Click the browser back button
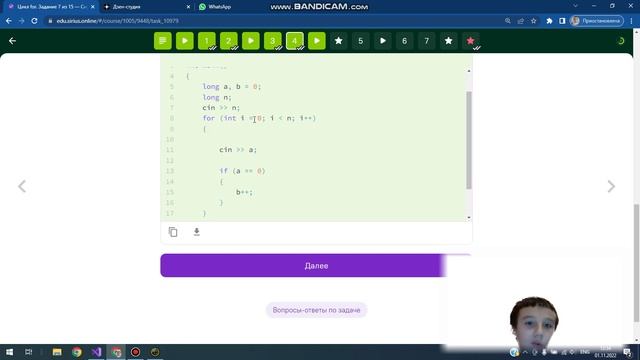Viewport: 640px width, 360px height. tap(9, 21)
